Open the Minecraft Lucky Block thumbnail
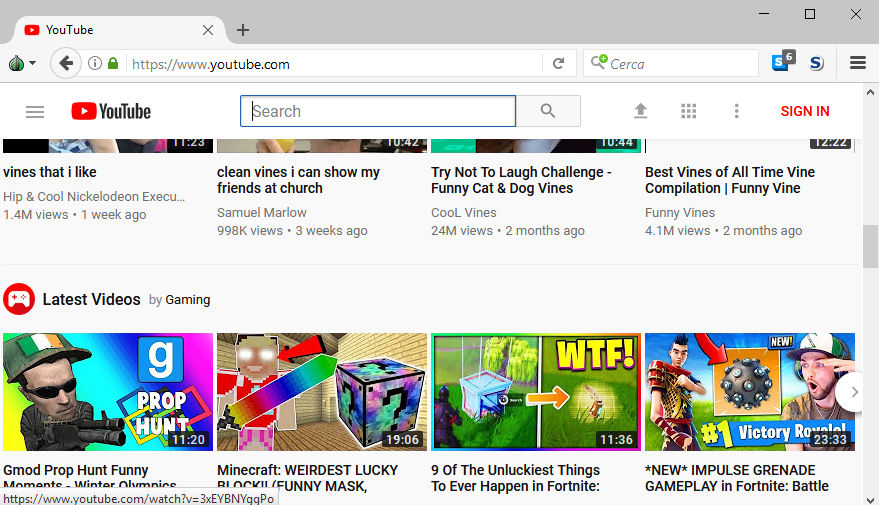 (x=322, y=392)
